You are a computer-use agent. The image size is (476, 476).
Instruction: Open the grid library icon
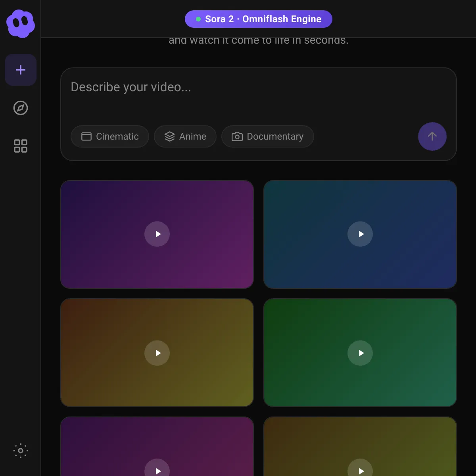pyautogui.click(x=21, y=146)
